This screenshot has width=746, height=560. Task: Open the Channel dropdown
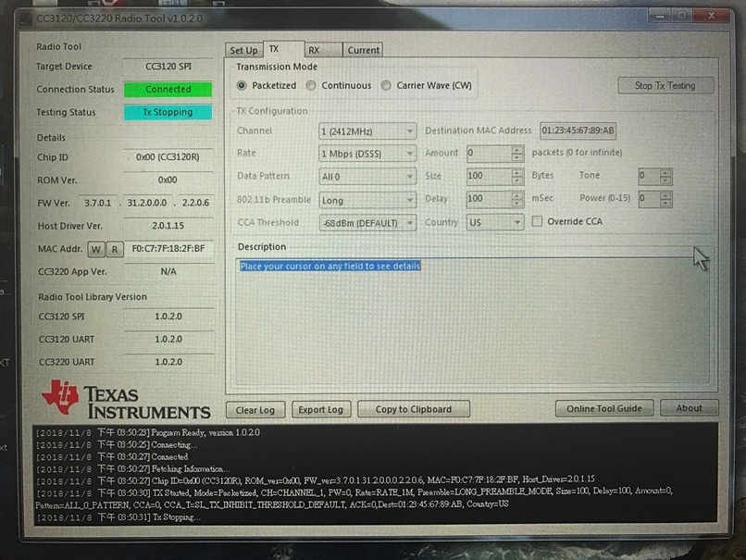[x=367, y=131]
